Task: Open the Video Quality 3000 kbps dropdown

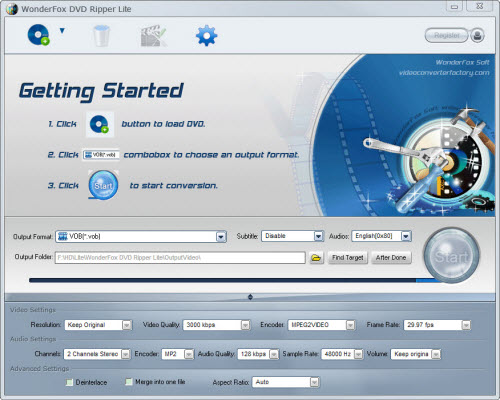Action: pyautogui.click(x=216, y=325)
